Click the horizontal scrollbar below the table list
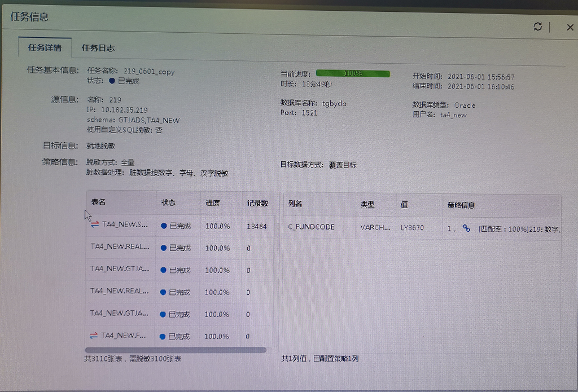 pos(176,350)
